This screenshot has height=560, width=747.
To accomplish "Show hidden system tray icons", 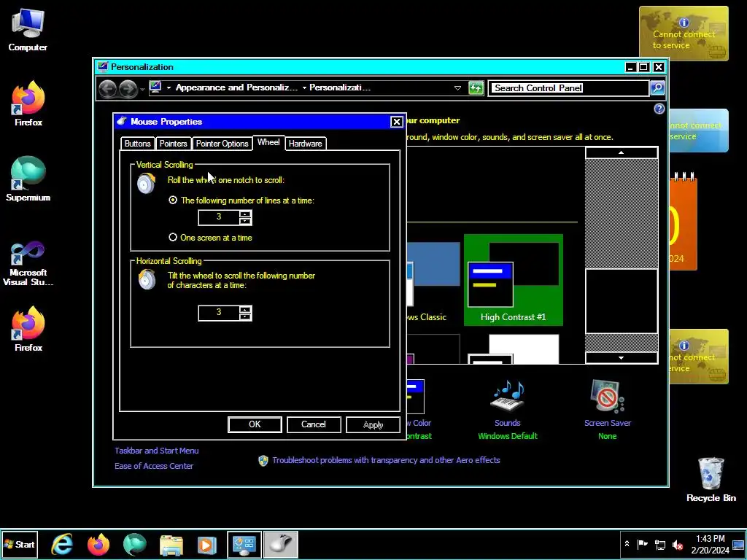I will (627, 544).
